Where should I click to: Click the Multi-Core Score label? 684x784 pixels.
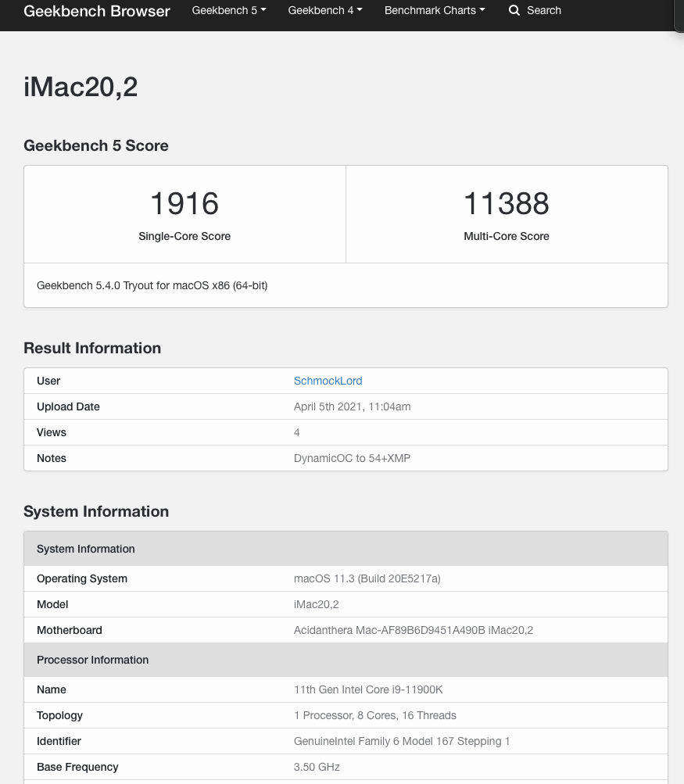coord(507,236)
